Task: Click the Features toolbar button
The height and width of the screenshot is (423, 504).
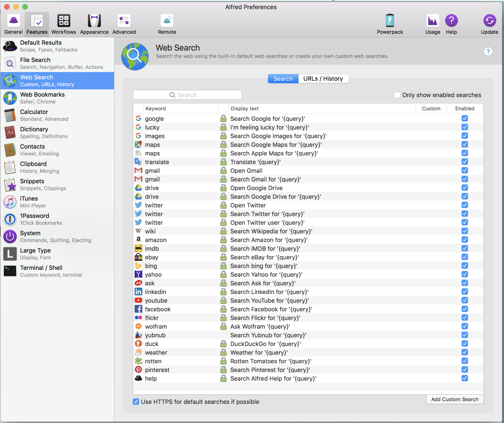Action: coord(37,24)
